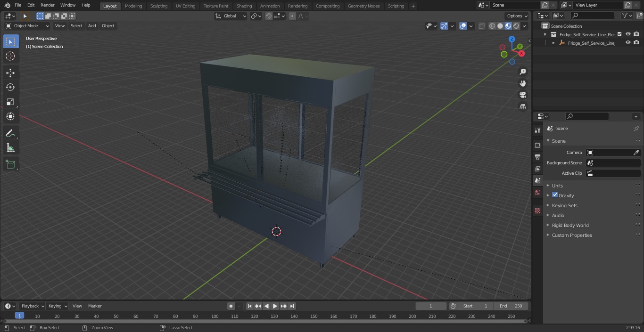This screenshot has width=644, height=332.
Task: Activate the Select Box tool
Action: [x=10, y=41]
